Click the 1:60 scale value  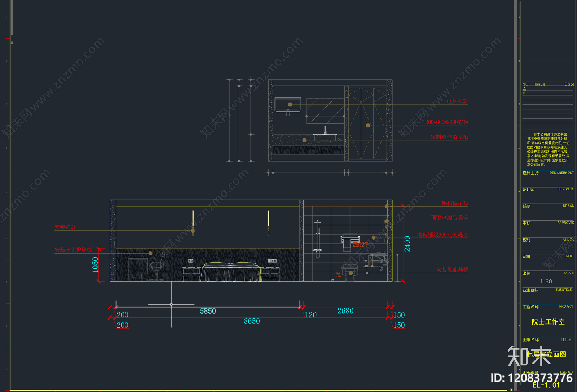(546, 282)
